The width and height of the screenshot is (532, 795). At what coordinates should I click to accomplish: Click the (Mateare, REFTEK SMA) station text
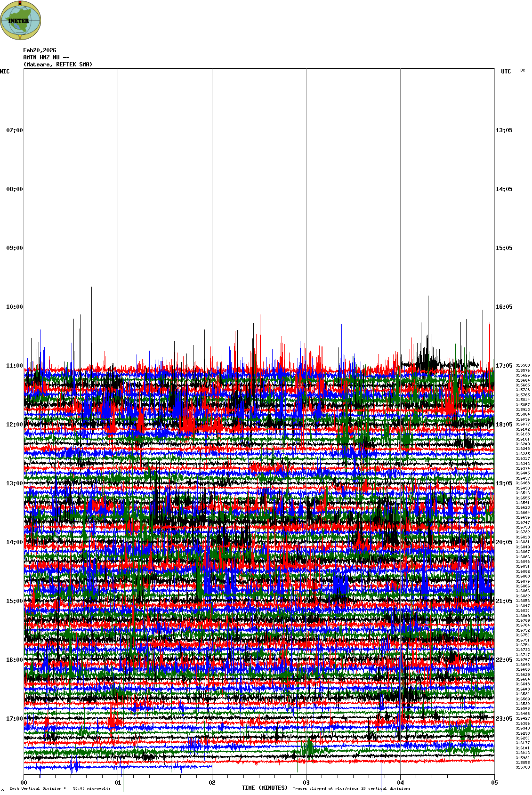click(57, 64)
